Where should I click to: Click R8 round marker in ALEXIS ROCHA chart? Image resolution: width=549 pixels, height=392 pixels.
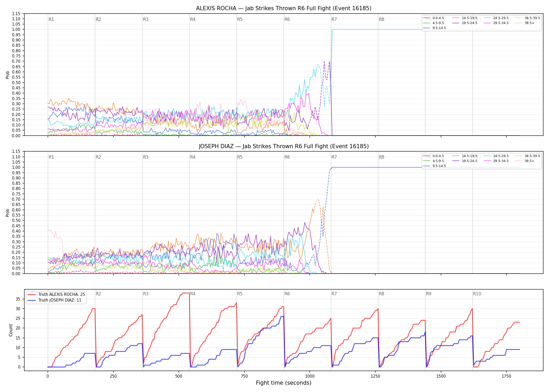381,19
